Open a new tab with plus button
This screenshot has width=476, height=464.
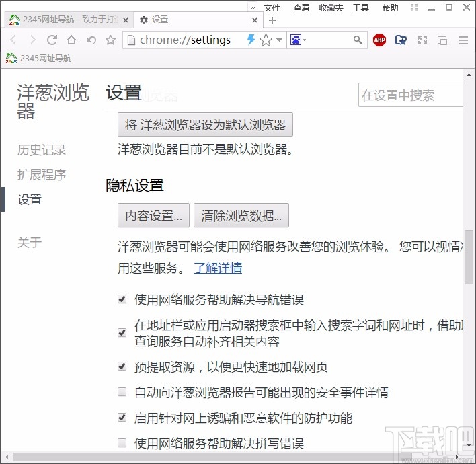272,20
